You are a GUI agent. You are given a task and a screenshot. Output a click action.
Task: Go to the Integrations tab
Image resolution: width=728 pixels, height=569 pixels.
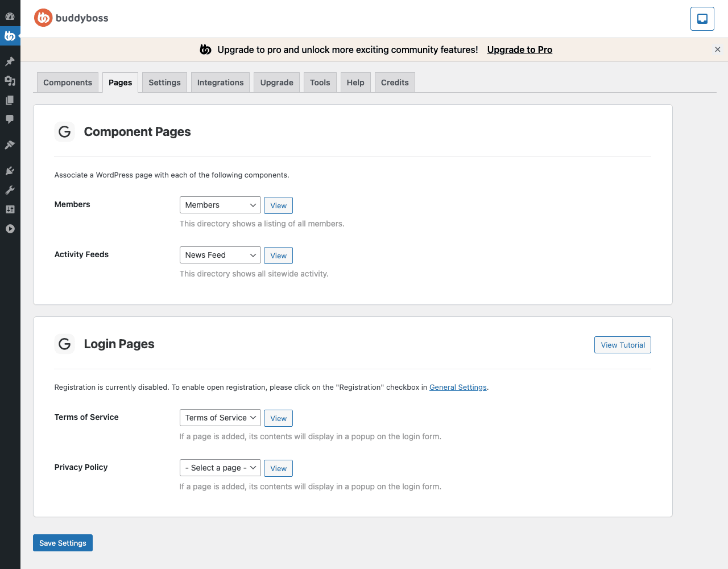tap(221, 83)
